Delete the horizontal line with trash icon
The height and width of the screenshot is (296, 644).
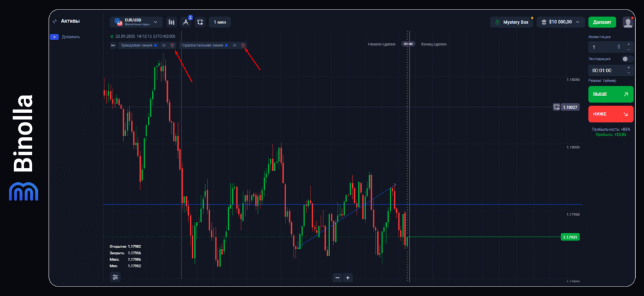243,45
